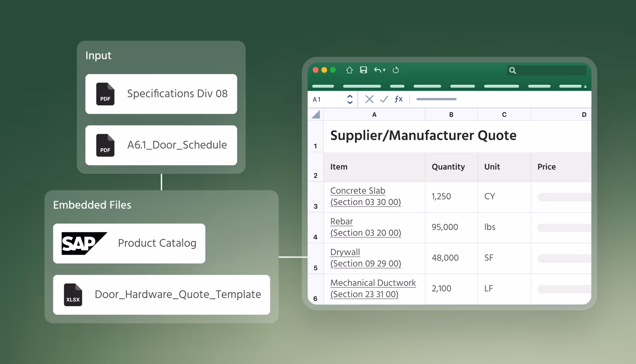Select column A header
636x364 pixels.
(374, 115)
